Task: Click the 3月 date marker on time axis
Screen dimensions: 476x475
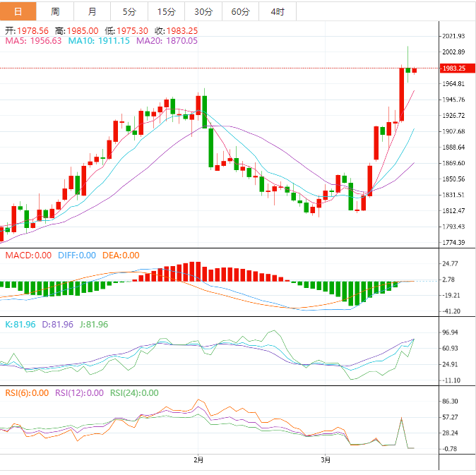Action: (325, 460)
